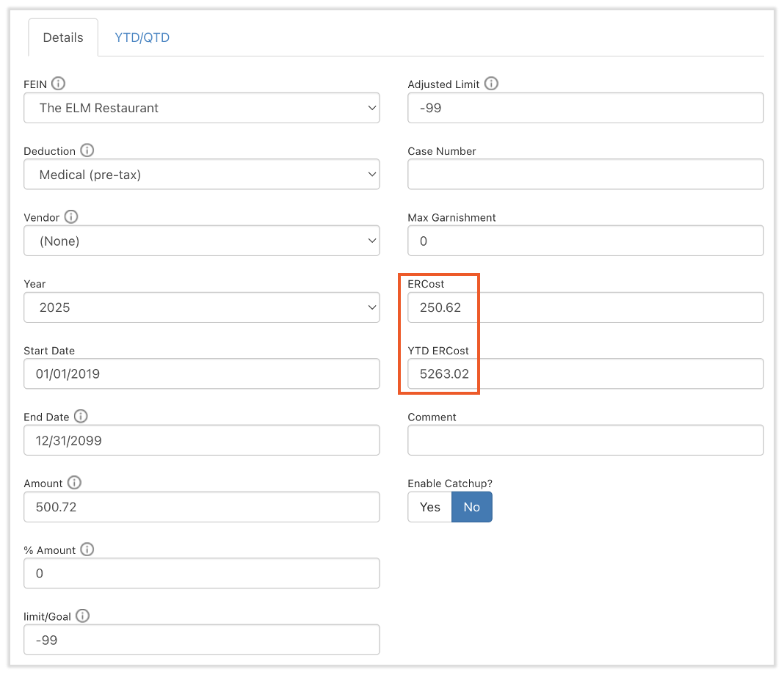This screenshot has width=784, height=675.
Task: Click the % Amount info icon
Action: 87,550
